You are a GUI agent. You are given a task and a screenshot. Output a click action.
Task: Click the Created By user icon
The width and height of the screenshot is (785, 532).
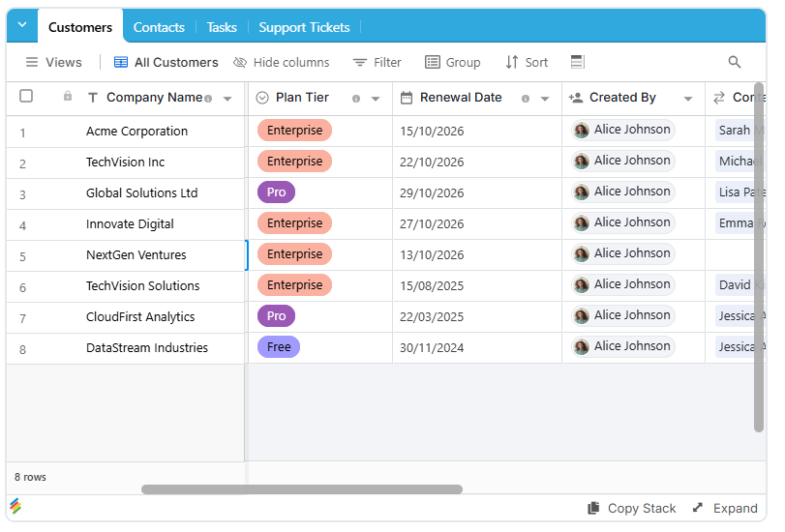[576, 98]
